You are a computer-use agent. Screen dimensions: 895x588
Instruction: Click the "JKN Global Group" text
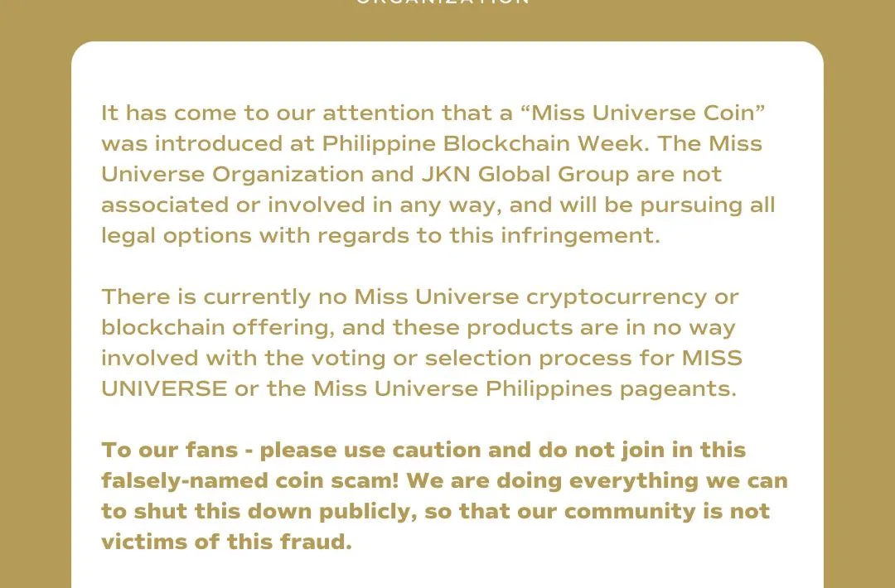pos(525,174)
